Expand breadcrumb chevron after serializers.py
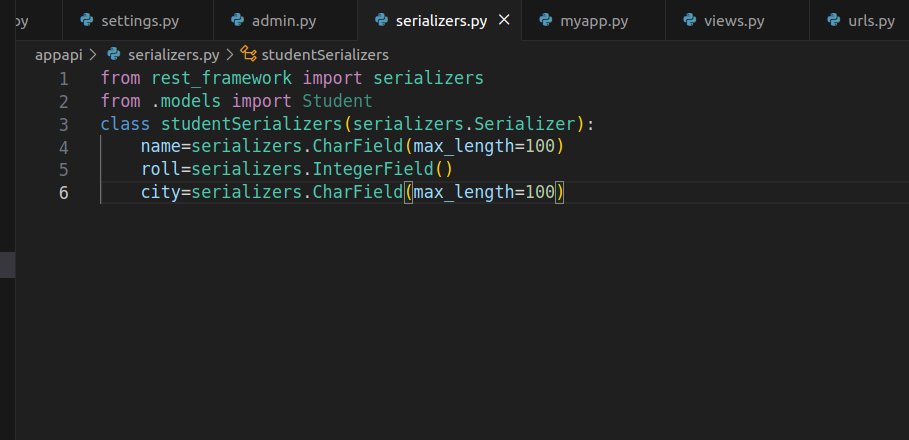909x440 pixels. point(230,55)
